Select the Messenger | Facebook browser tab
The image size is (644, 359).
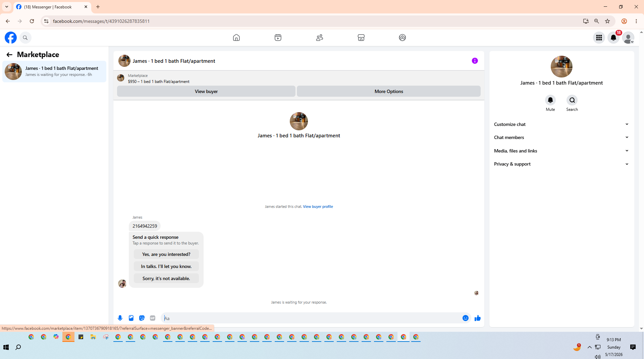pos(52,7)
